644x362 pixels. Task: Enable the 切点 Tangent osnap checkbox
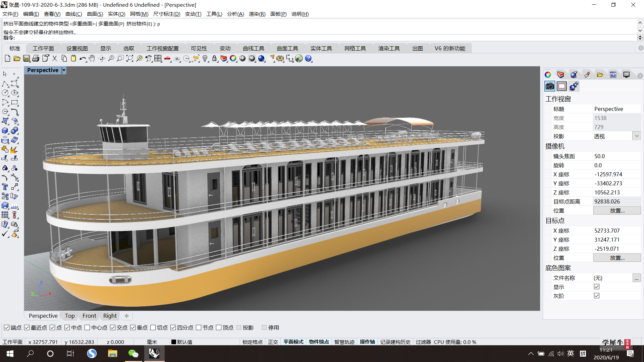pyautogui.click(x=153, y=327)
